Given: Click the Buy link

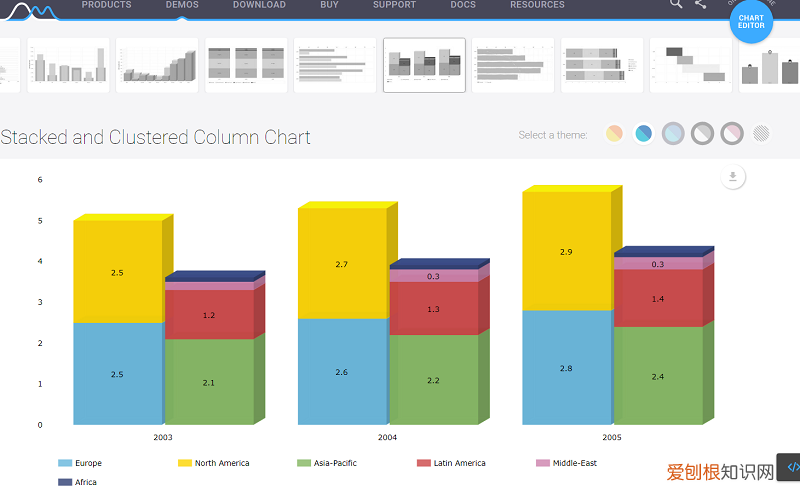Looking at the screenshot, I should (329, 5).
